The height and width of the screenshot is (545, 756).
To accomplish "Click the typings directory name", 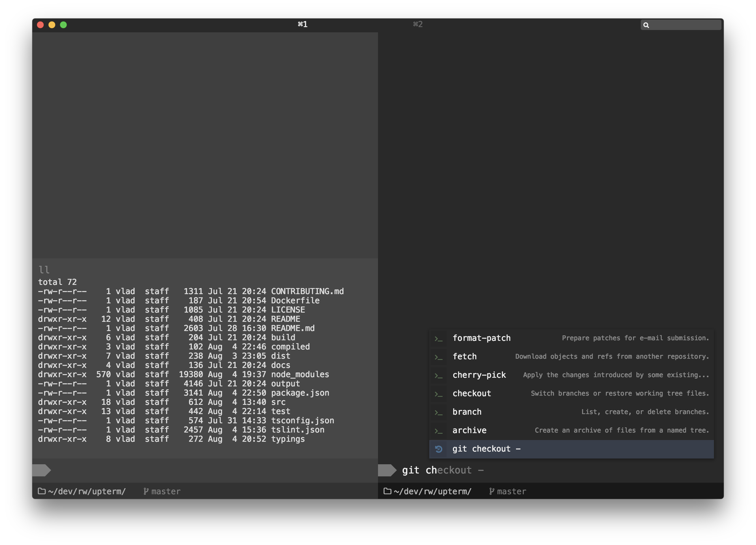I will click(288, 439).
